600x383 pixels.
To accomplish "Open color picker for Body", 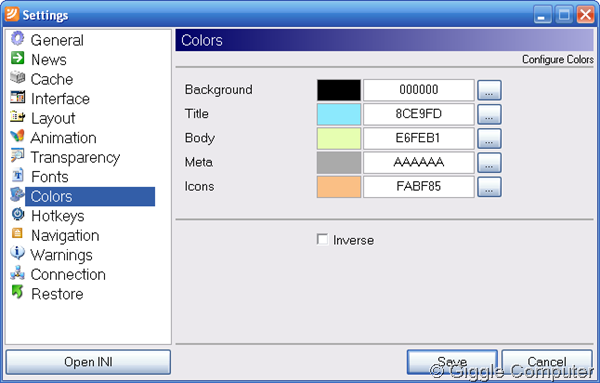I will coord(489,138).
